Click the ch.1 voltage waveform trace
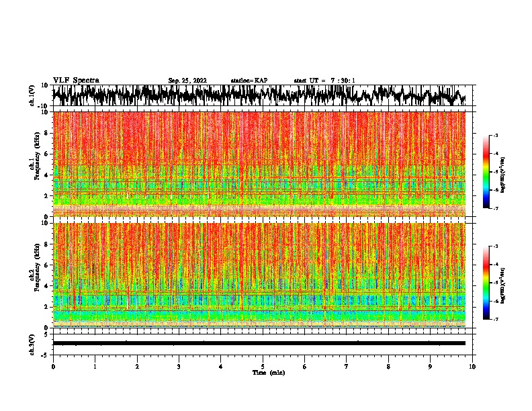Viewport: 532px width, 411px height. 259,95
